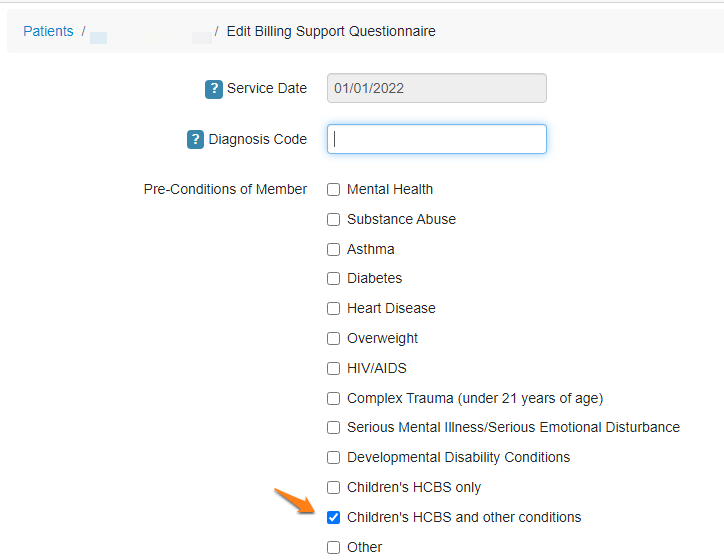Select Serious Mental Illness/Serious Emotional Disturbance checkbox
Viewport: 724px width, 560px height.
pyautogui.click(x=333, y=428)
